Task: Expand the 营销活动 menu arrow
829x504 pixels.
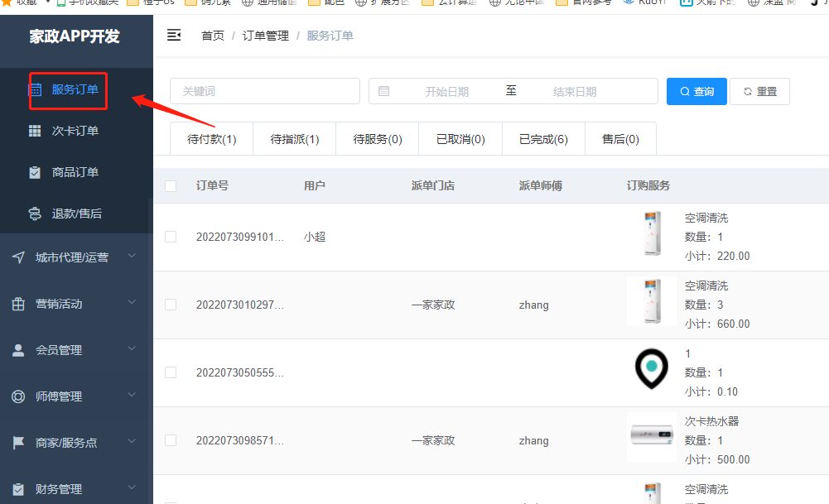Action: pyautogui.click(x=133, y=303)
